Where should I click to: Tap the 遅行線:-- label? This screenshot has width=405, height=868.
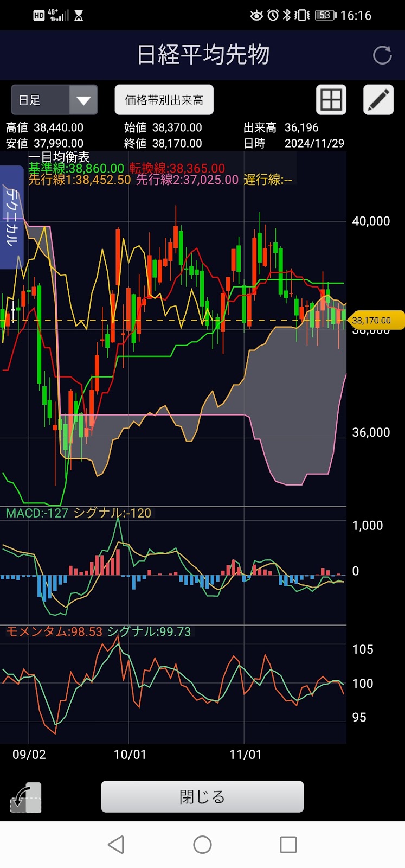coord(268,180)
